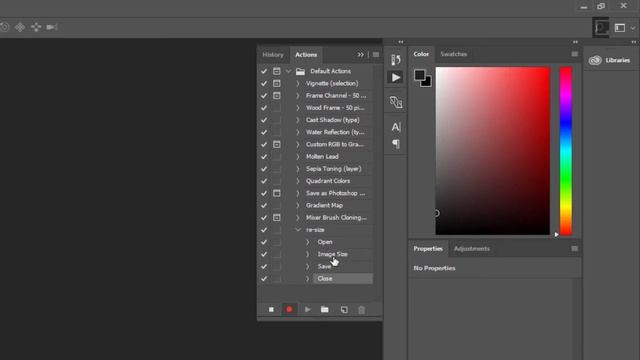Open workspace dropdown arrow at top right
The width and height of the screenshot is (640, 360).
[x=633, y=28]
